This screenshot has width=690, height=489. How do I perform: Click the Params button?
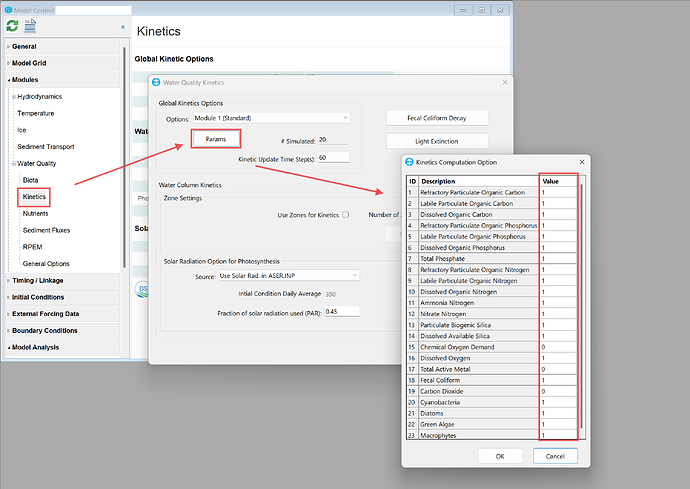click(215, 138)
